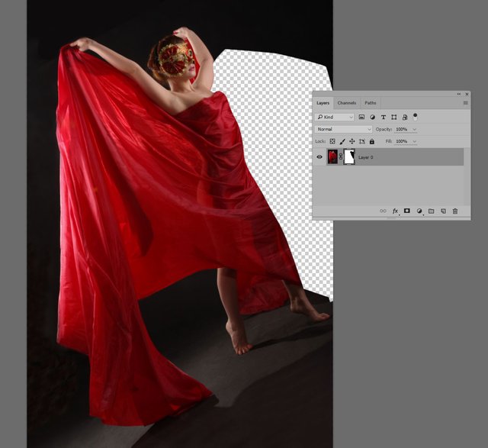This screenshot has width=488, height=448.
Task: Select the Layer 0 name text
Action: tap(365, 157)
